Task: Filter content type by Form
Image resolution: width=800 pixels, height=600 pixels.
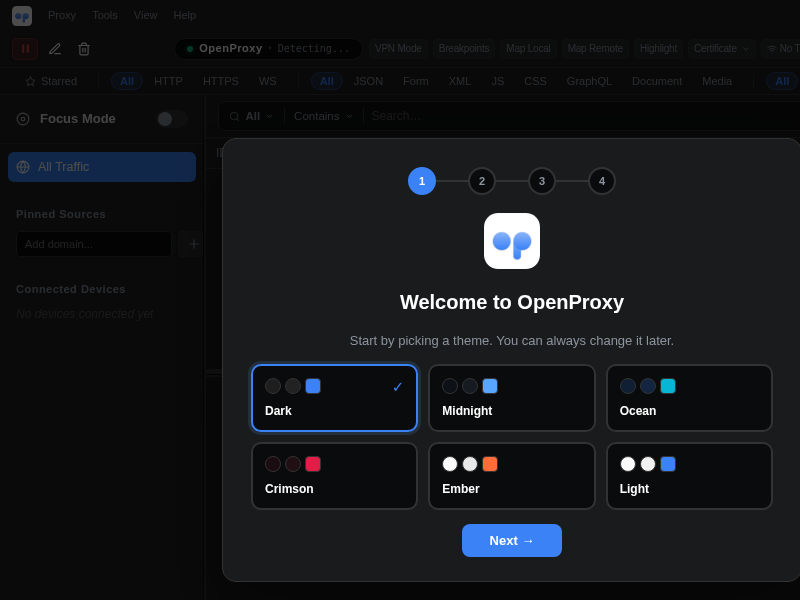Action: 415,82
